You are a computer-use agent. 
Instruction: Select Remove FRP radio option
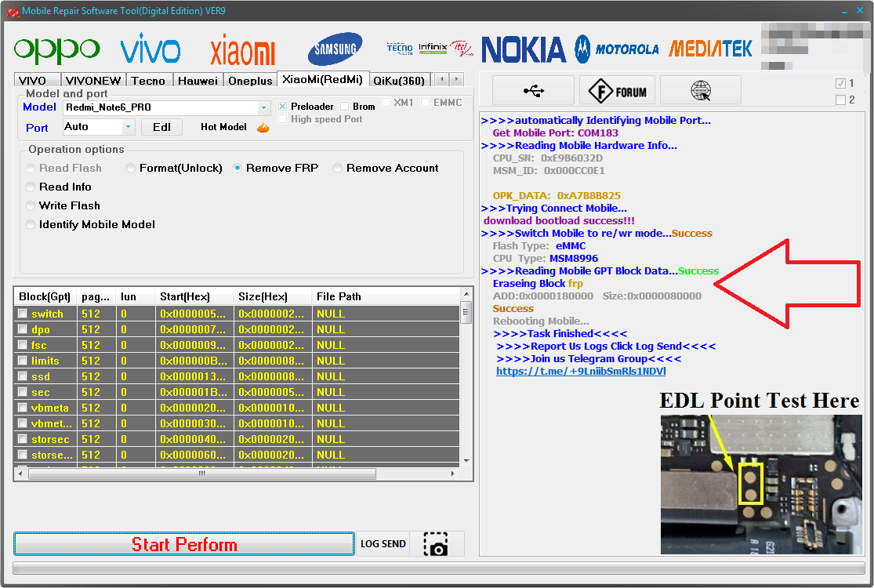(x=238, y=169)
